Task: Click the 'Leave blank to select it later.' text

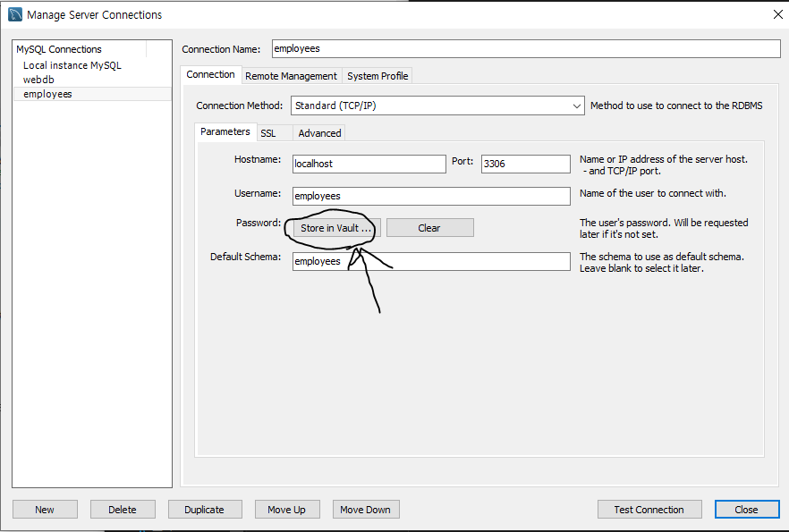Action: (641, 268)
